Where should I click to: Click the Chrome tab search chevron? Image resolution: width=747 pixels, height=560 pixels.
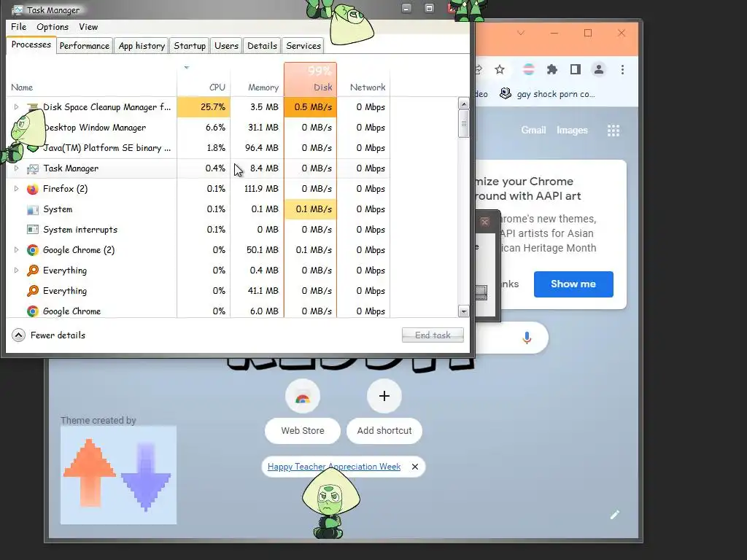click(521, 33)
